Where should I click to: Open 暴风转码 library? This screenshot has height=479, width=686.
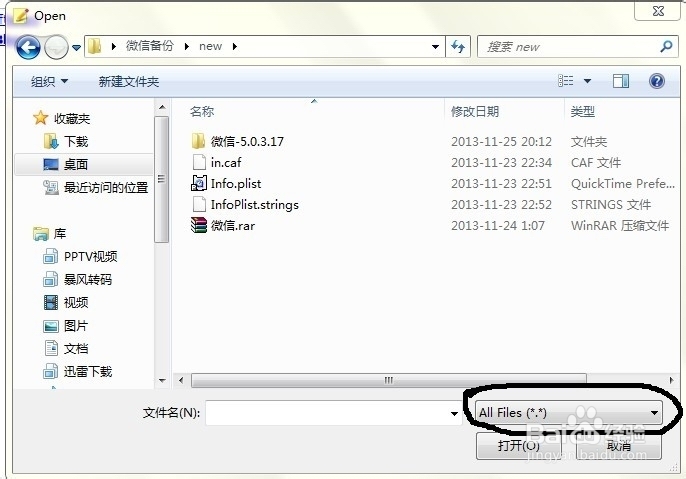click(x=88, y=280)
